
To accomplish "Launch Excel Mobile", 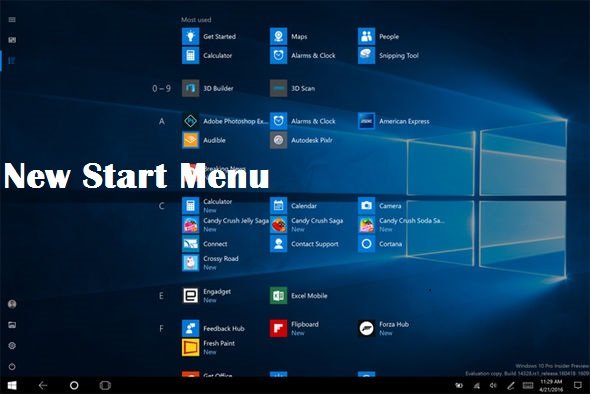I will [x=299, y=295].
